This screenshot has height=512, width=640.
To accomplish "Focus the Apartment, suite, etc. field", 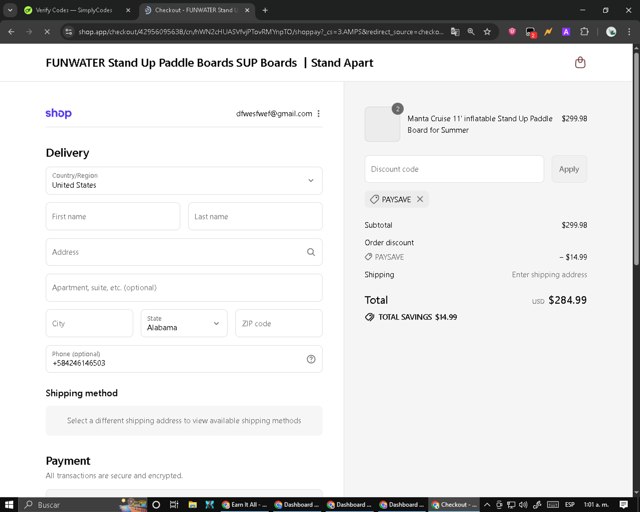I will pyautogui.click(x=184, y=287).
